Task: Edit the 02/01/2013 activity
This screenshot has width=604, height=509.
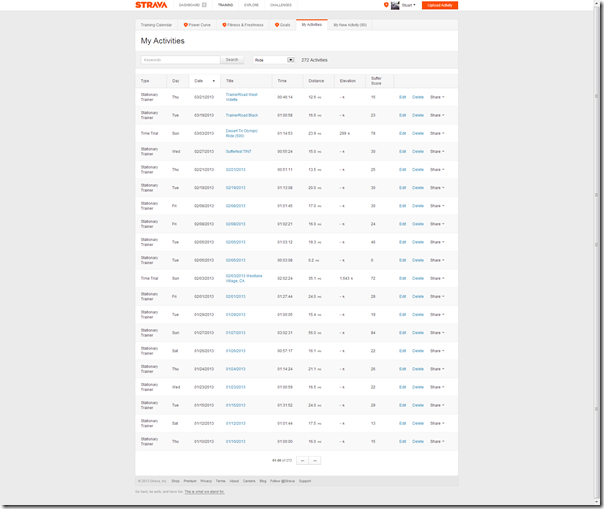Action: (x=403, y=297)
